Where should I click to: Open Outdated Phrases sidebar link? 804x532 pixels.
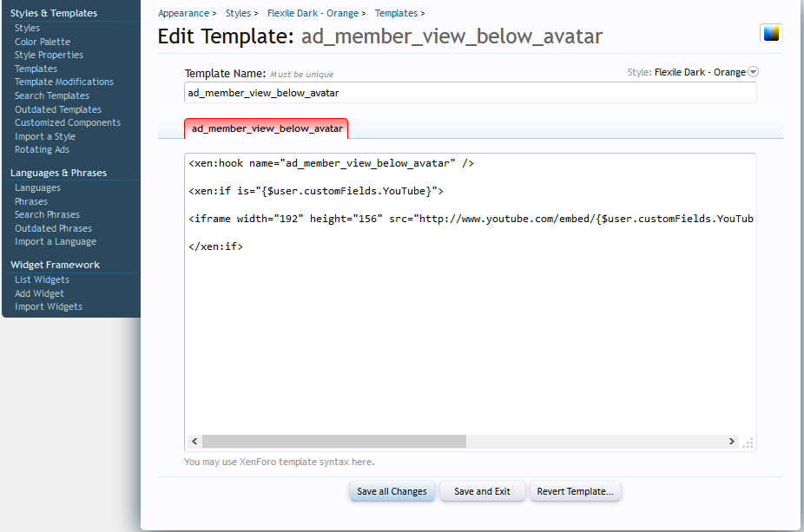point(53,228)
